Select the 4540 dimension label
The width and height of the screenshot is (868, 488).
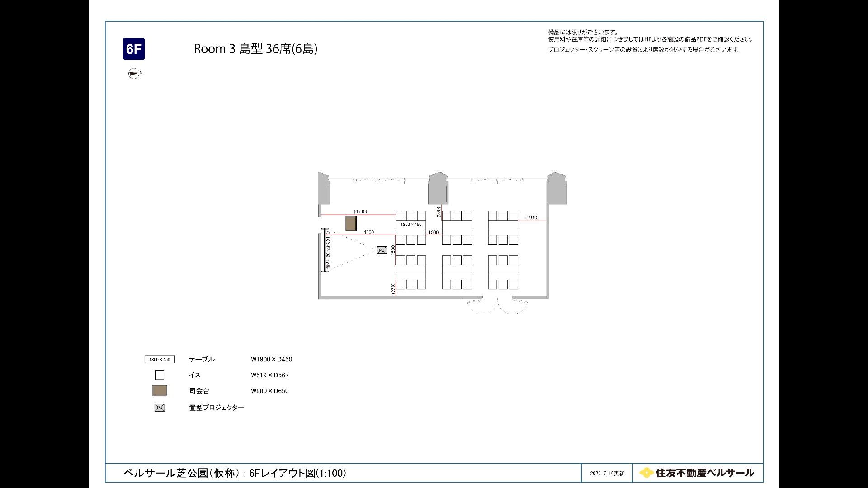point(360,211)
